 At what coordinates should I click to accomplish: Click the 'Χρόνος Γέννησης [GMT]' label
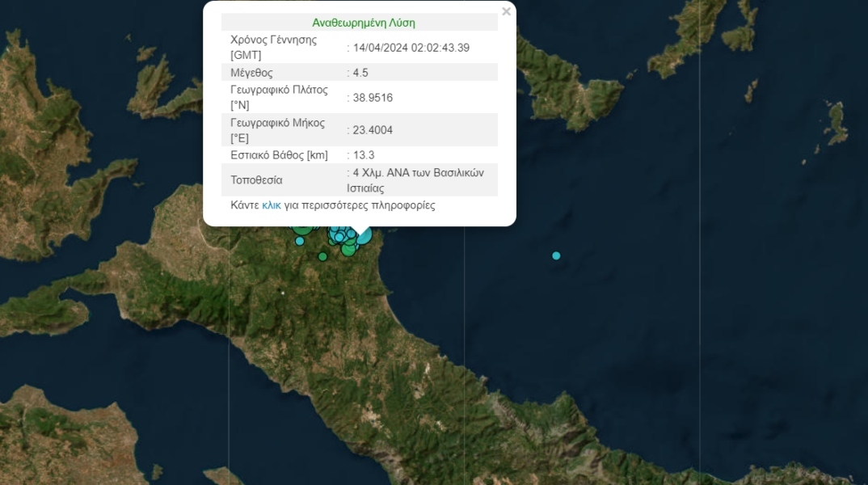[273, 48]
